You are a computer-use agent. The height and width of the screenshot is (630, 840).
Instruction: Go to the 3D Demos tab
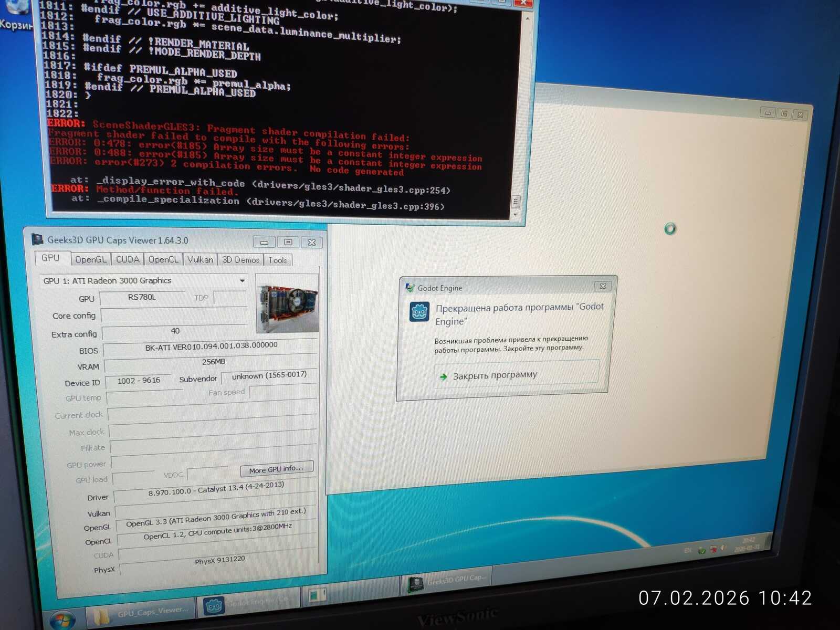click(x=240, y=259)
